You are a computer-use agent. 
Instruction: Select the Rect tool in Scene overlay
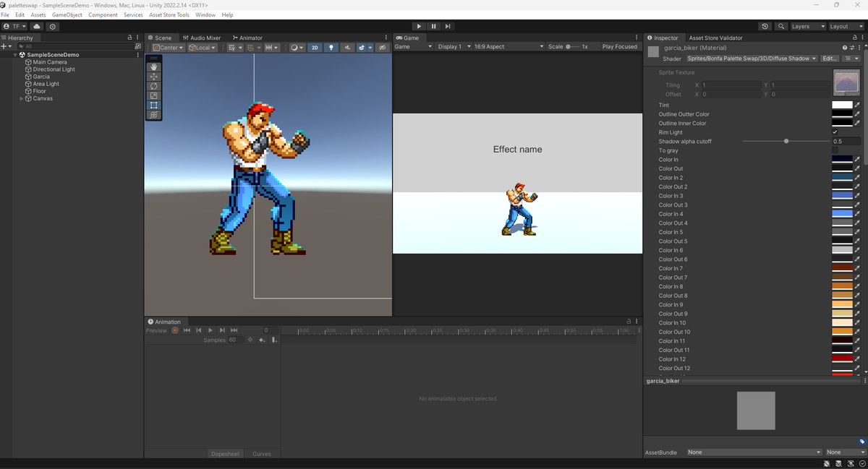pyautogui.click(x=154, y=105)
